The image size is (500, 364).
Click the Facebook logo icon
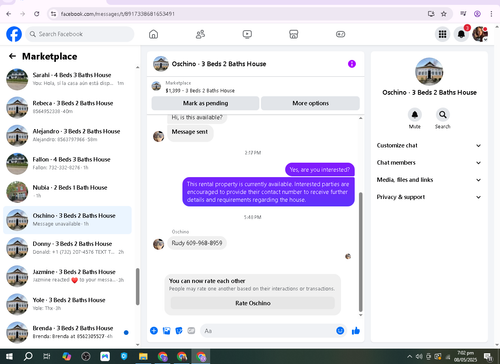point(14,34)
